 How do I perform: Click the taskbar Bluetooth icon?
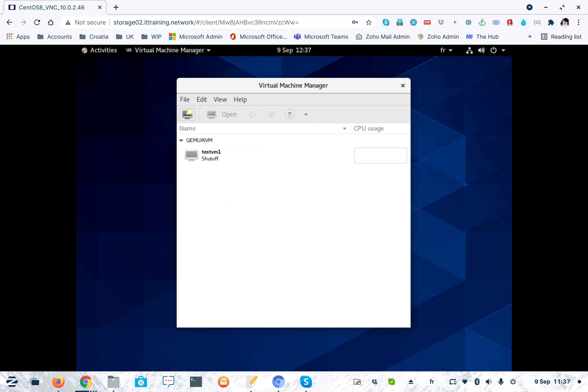[477, 381]
